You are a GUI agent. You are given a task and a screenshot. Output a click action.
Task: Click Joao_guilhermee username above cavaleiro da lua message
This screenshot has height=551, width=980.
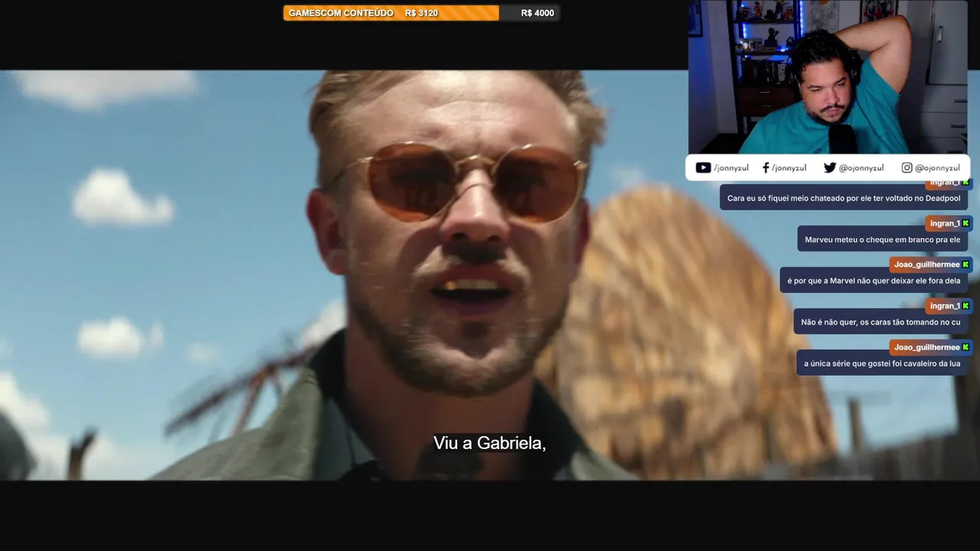pos(927,347)
